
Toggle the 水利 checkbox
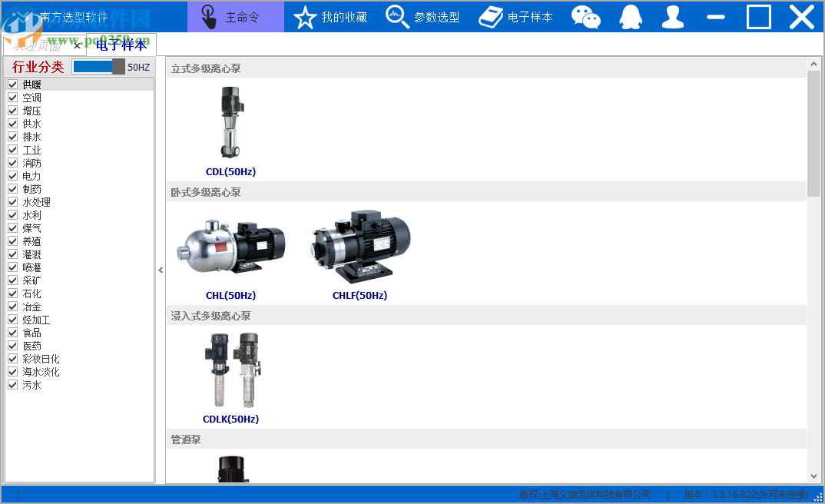pyautogui.click(x=13, y=214)
